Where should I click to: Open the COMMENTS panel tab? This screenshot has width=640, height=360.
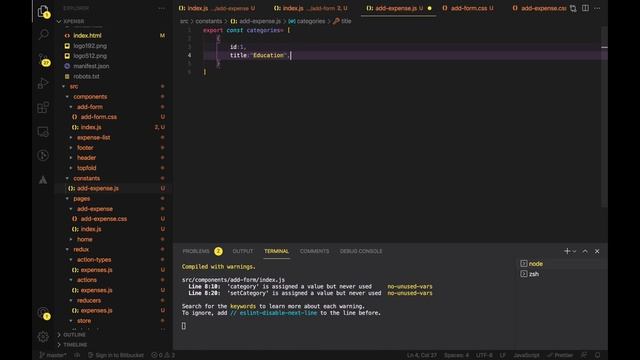click(x=314, y=251)
